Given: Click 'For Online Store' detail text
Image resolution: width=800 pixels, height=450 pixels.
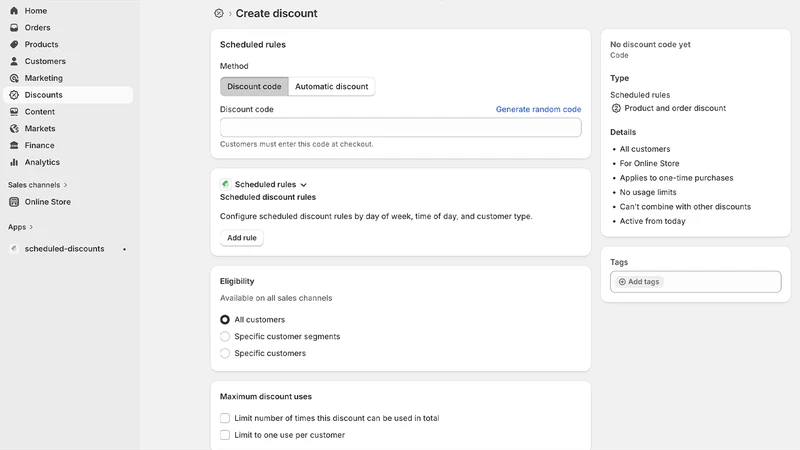Looking at the screenshot, I should [x=649, y=164].
